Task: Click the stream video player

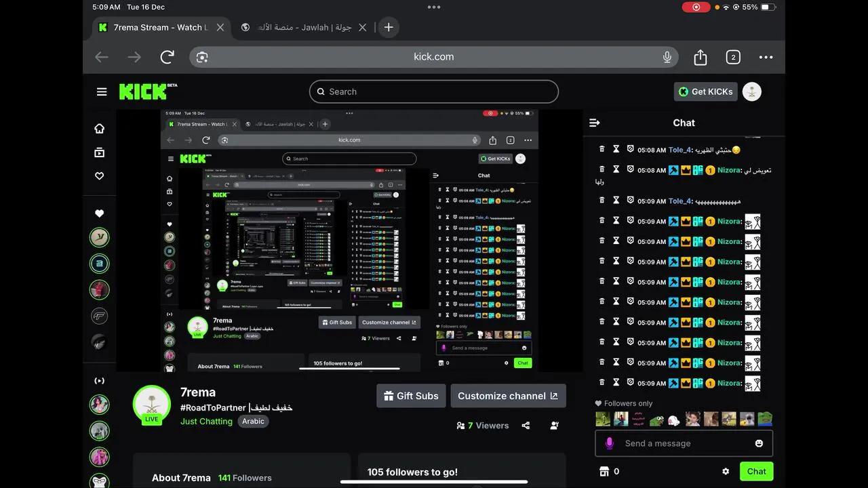Action: pos(349,241)
